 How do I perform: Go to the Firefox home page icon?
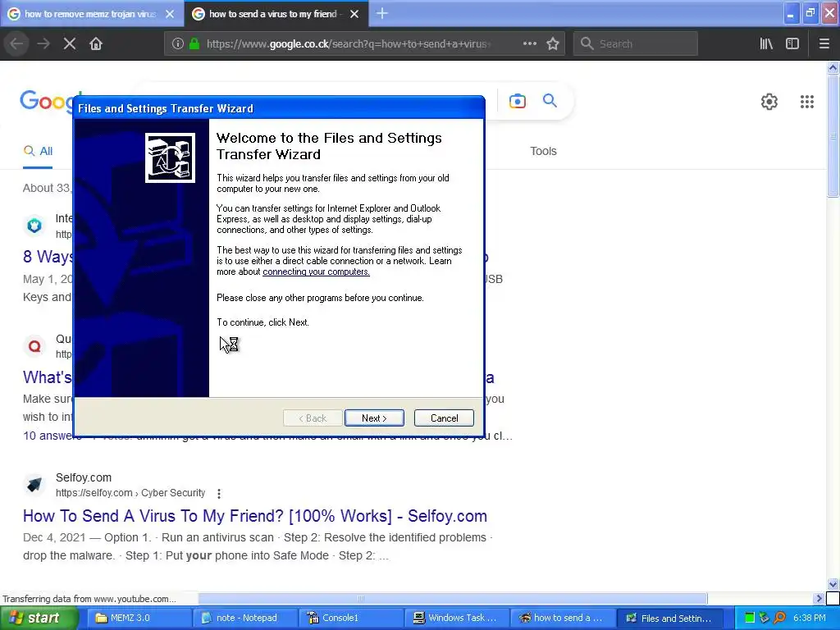[x=96, y=43]
